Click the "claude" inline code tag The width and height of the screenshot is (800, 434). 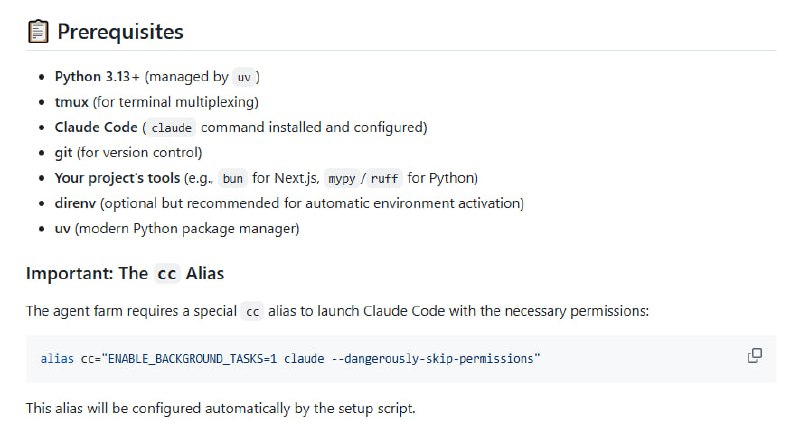coord(172,128)
